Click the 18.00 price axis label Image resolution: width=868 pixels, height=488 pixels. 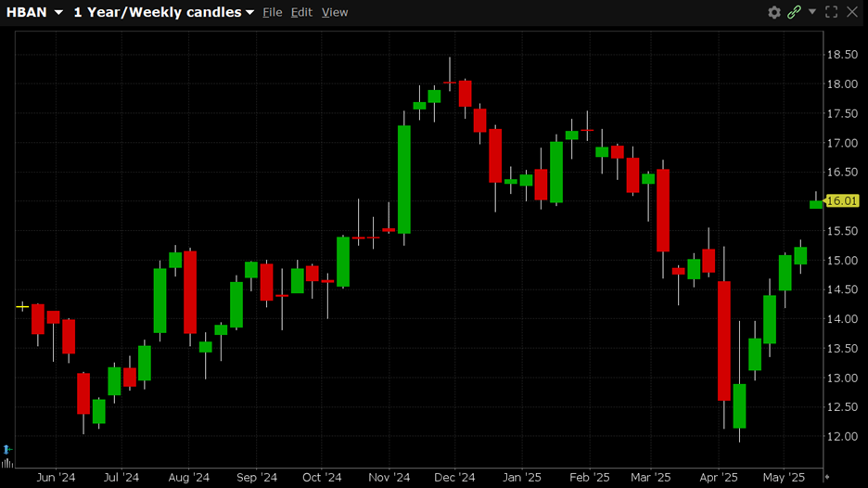(842, 83)
